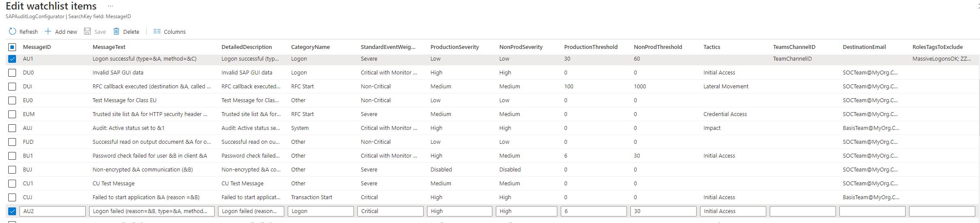980x223 pixels.
Task: Click the CategoryName column header
Action: click(x=310, y=47)
